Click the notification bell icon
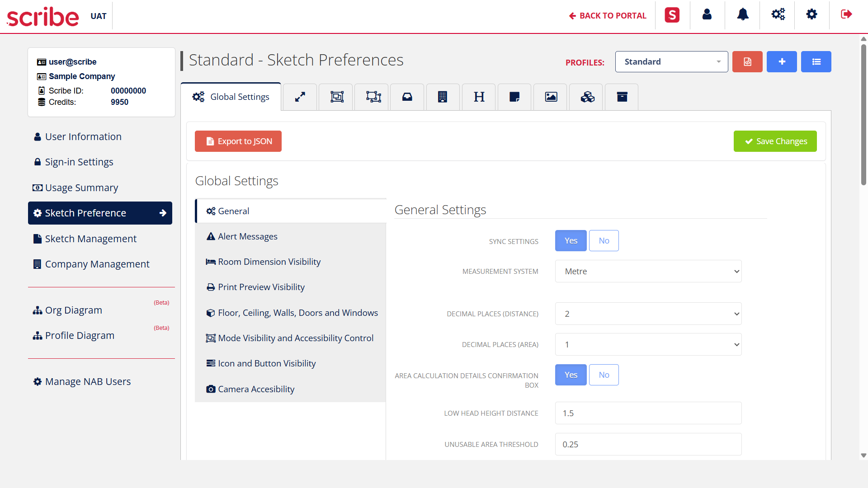Image resolution: width=868 pixels, height=488 pixels. pyautogui.click(x=742, y=15)
